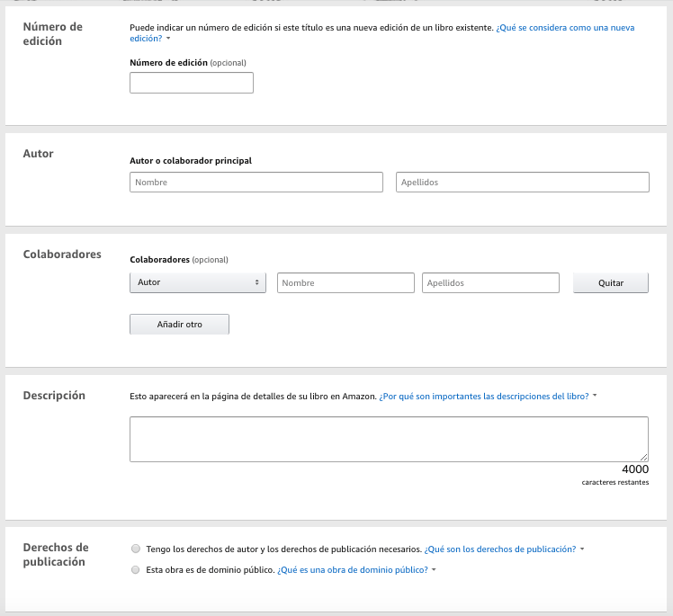This screenshot has height=616, width=673.
Task: Open the collaborator role dropdown showing Autor
Action: coord(198,282)
